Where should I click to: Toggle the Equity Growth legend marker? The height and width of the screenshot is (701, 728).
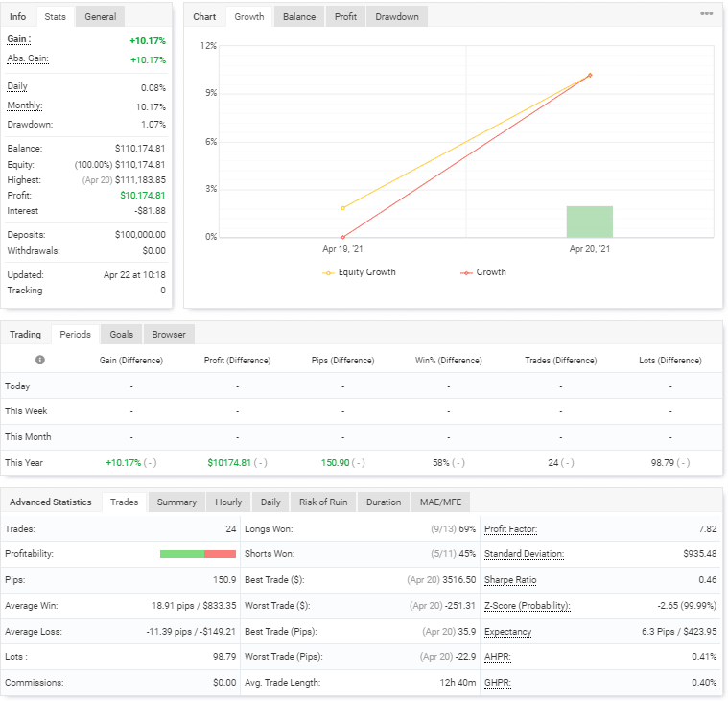[x=328, y=272]
